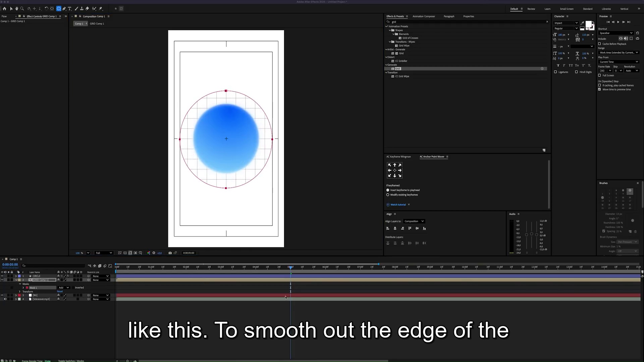644x362 pixels.
Task: Click the snapshot camera icon in viewer
Action: pyautogui.click(x=170, y=253)
